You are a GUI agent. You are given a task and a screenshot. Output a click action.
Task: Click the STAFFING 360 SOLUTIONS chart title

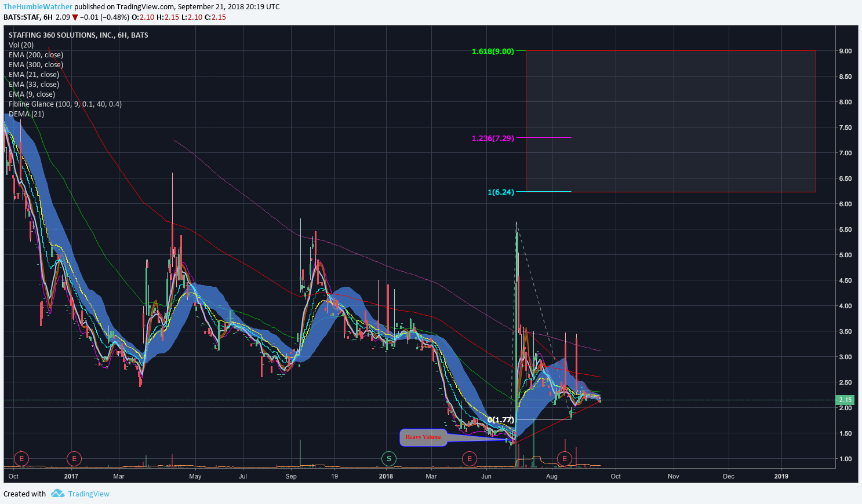pyautogui.click(x=78, y=35)
